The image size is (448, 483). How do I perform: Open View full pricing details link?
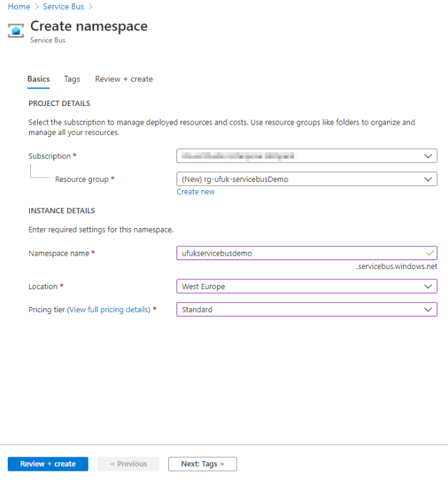click(x=109, y=310)
